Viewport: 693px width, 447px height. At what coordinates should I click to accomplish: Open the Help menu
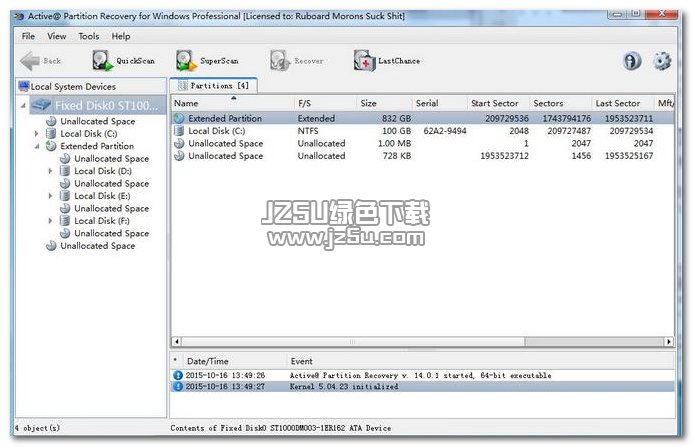(121, 36)
